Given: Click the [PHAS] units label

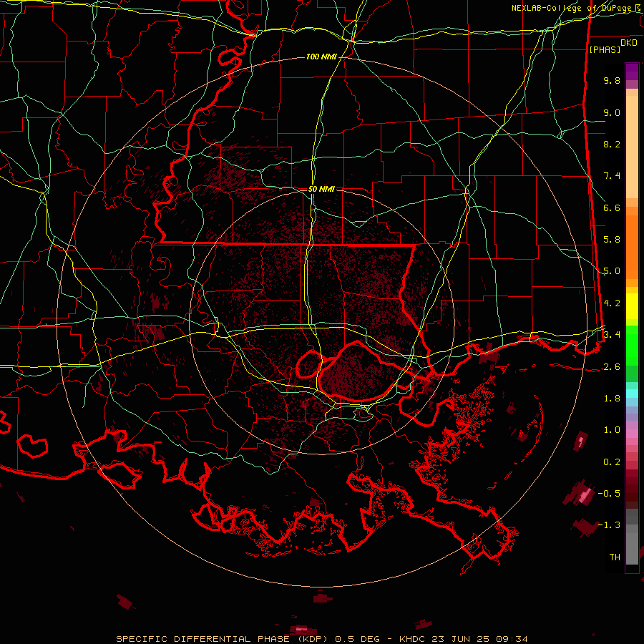Looking at the screenshot, I should click(605, 50).
